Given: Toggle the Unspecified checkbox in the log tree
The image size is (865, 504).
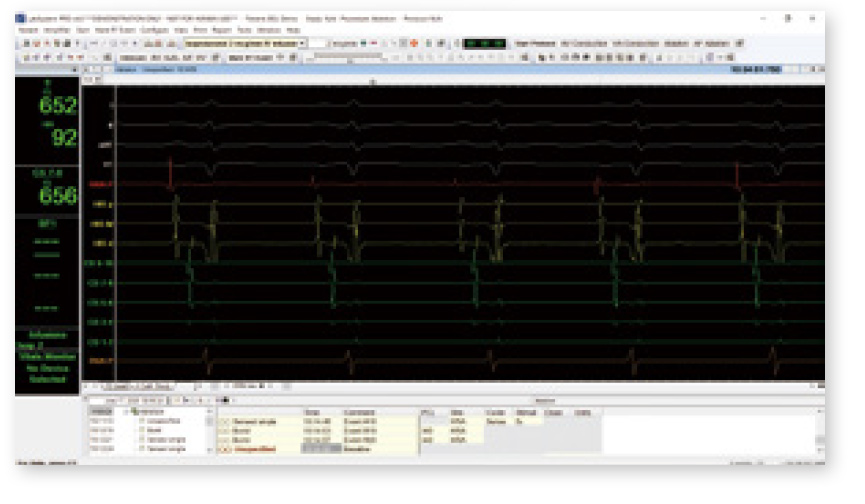Looking at the screenshot, I should (143, 420).
